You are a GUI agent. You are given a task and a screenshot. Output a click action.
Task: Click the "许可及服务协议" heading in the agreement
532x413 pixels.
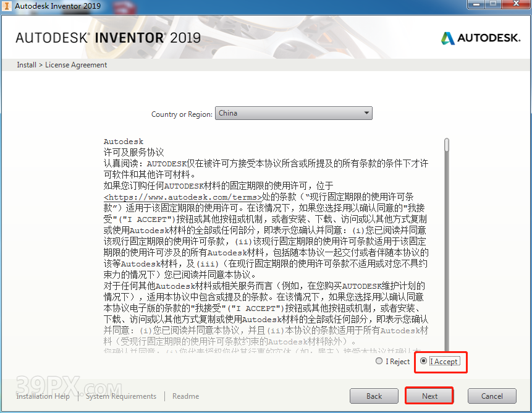[133, 152]
